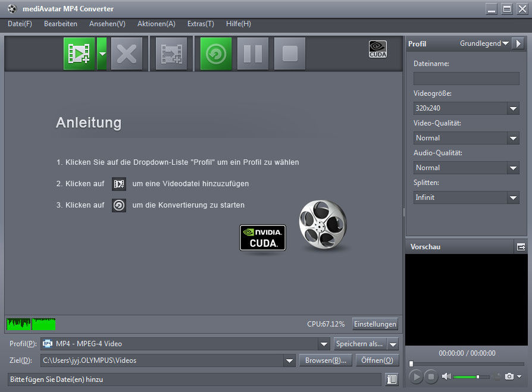Open the Ansehen(V) menu
The width and height of the screenshot is (532, 392).
[x=107, y=24]
